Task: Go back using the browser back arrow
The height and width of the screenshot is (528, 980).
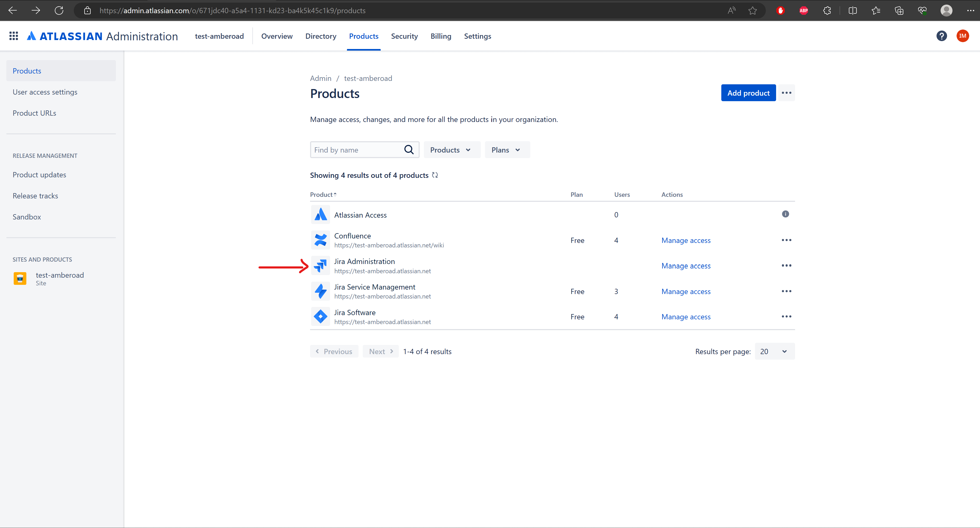Action: (13, 11)
